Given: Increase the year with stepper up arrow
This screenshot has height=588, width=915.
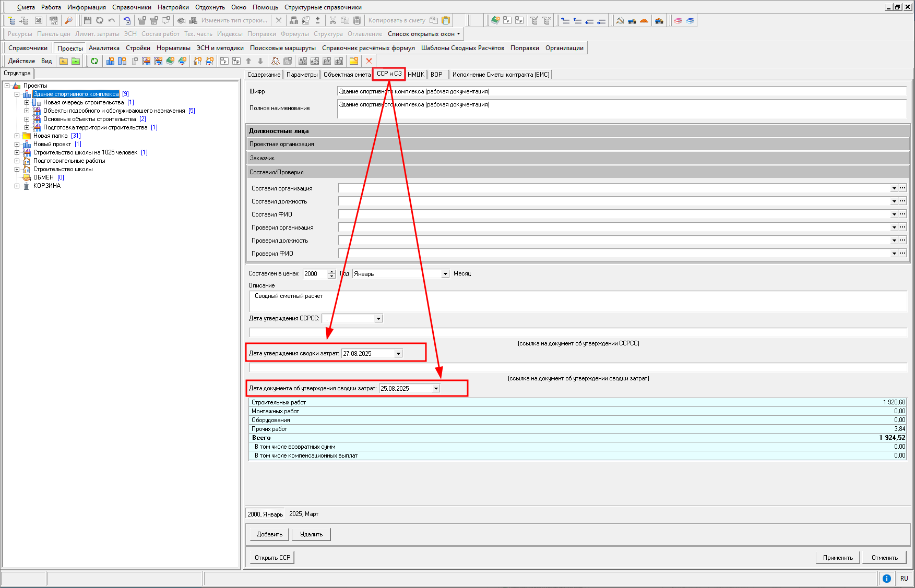Looking at the screenshot, I should (x=331, y=271).
